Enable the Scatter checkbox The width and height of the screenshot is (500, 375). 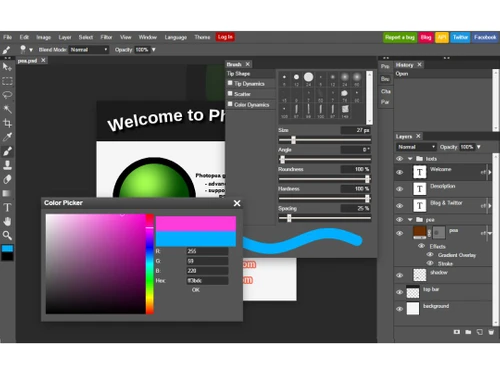(230, 94)
